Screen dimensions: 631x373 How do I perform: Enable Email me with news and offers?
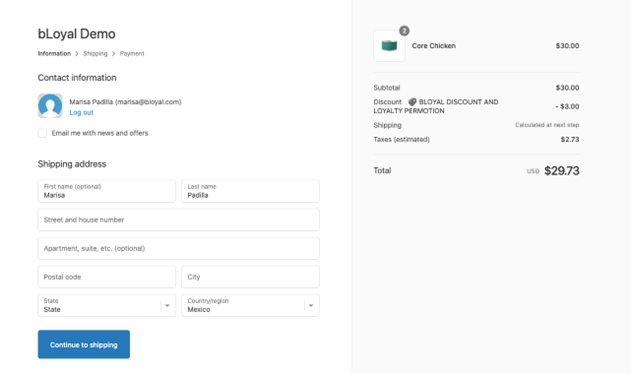click(x=42, y=133)
